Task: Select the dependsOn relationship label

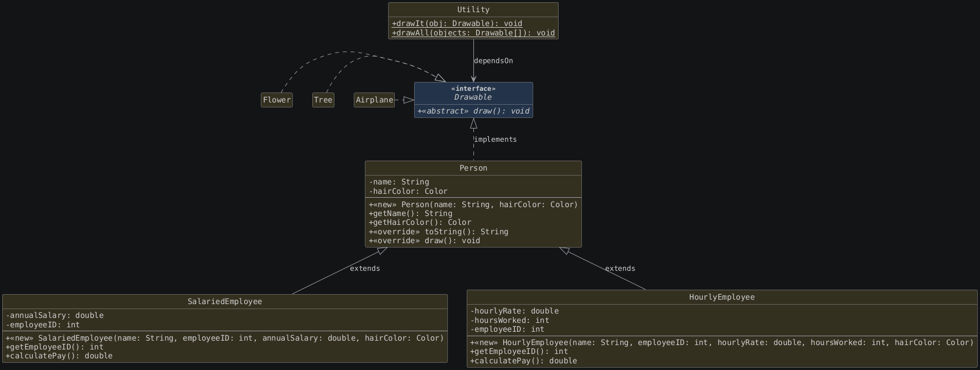Action: [x=493, y=61]
